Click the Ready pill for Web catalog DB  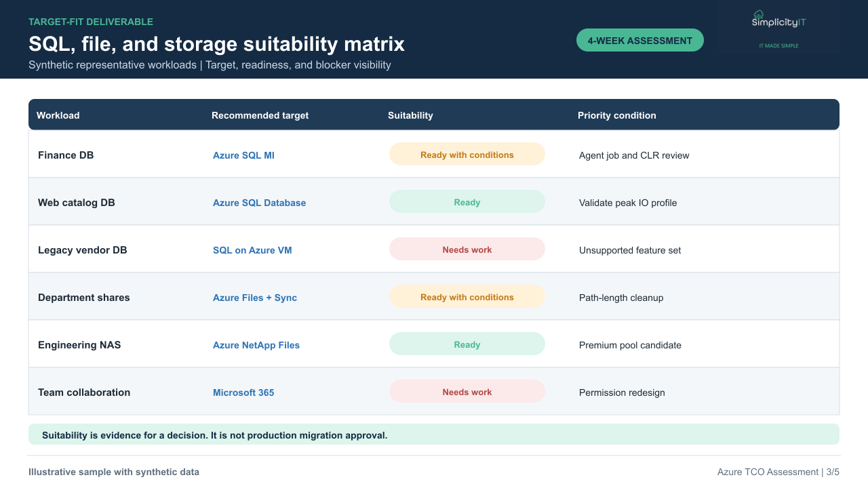467,202
